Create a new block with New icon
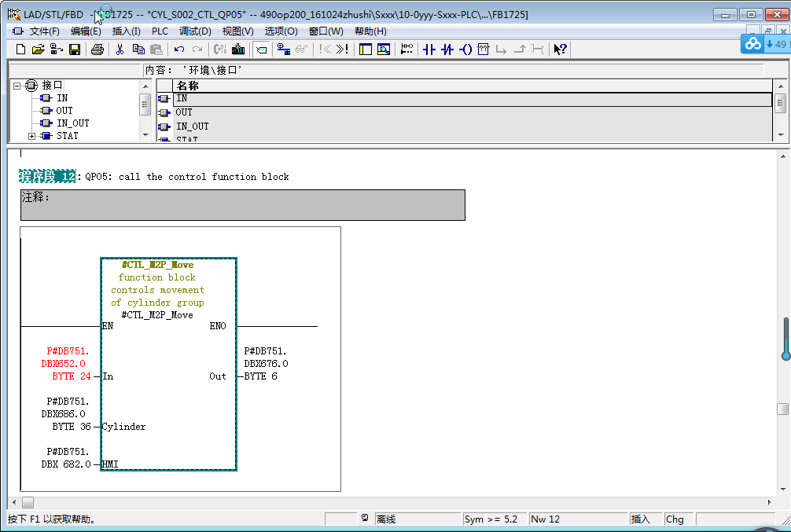The image size is (791, 532). click(x=21, y=50)
